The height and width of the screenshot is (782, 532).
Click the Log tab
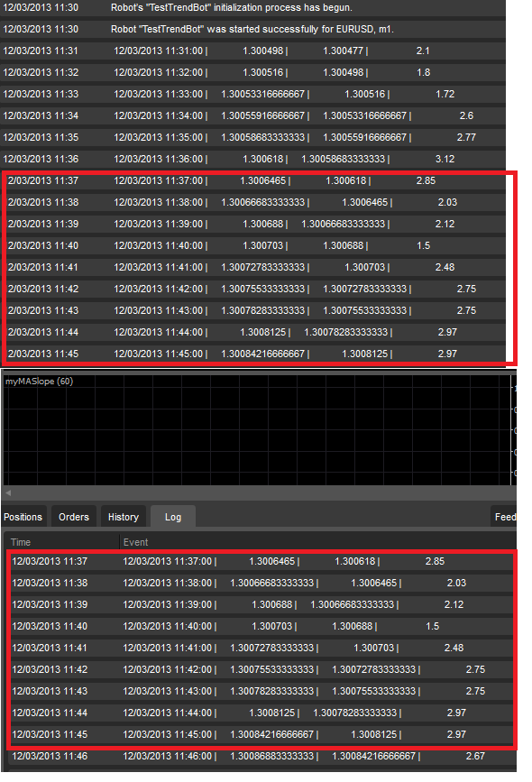pos(173,517)
